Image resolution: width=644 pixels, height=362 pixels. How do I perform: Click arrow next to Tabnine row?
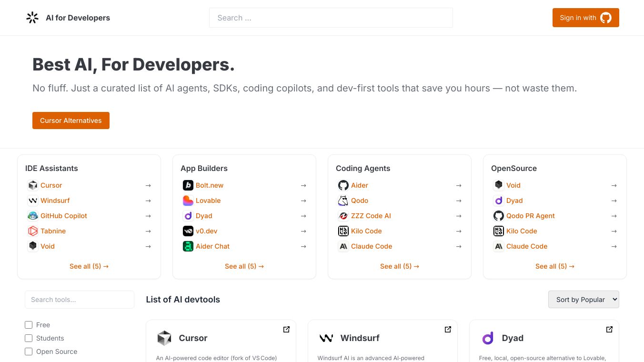pos(148,231)
